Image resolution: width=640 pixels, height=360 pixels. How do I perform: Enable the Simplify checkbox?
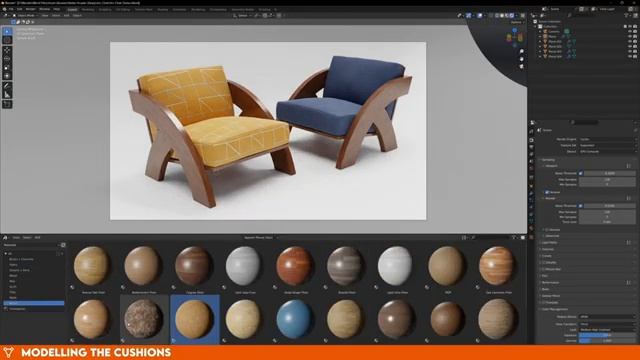point(544,262)
